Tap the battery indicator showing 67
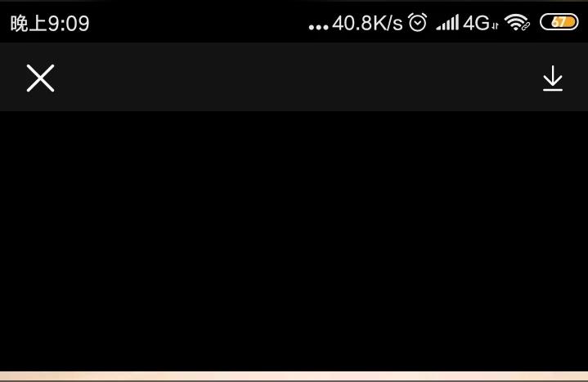 point(559,22)
